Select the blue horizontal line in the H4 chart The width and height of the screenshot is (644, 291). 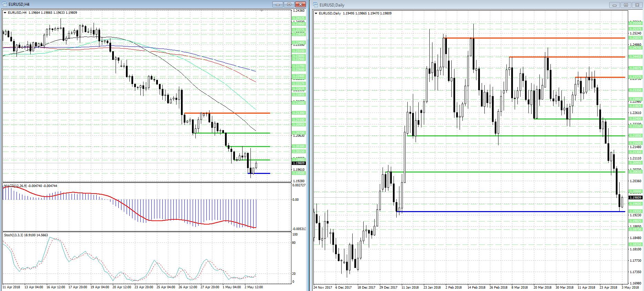[259, 173]
